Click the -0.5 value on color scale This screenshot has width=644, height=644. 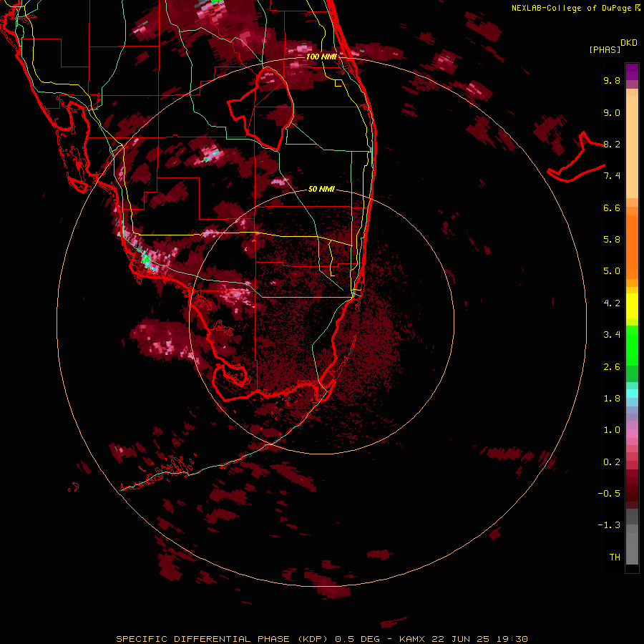tap(609, 494)
